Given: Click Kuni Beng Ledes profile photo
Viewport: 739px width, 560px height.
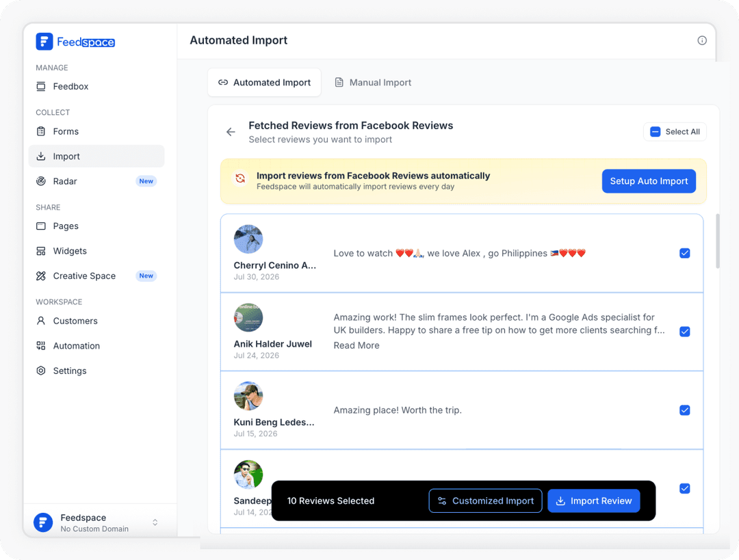Looking at the screenshot, I should point(248,396).
